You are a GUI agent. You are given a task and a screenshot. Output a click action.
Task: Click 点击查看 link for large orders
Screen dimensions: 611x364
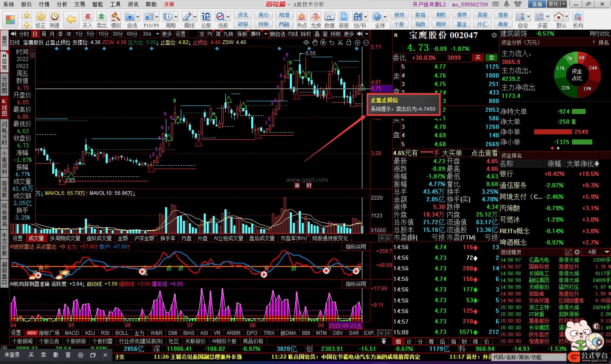(484, 153)
